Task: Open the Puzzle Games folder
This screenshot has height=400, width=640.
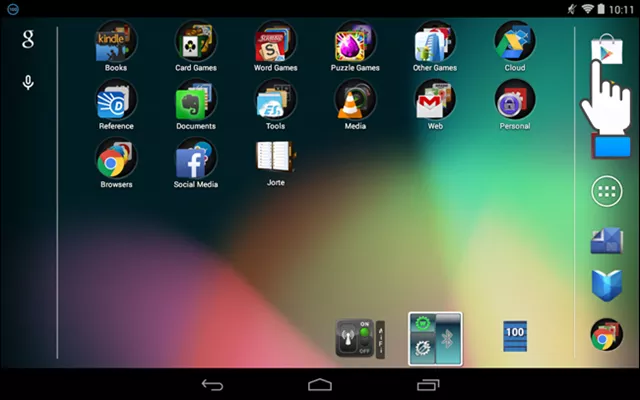Action: [x=355, y=43]
